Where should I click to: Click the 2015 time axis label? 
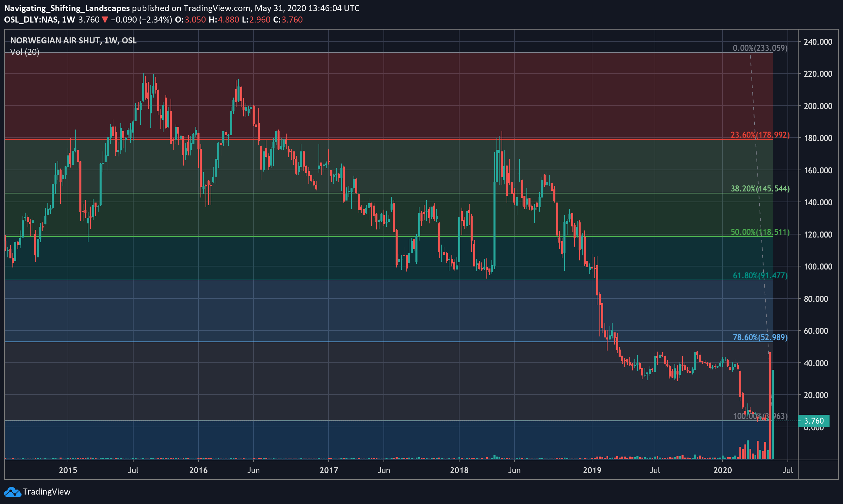68,470
